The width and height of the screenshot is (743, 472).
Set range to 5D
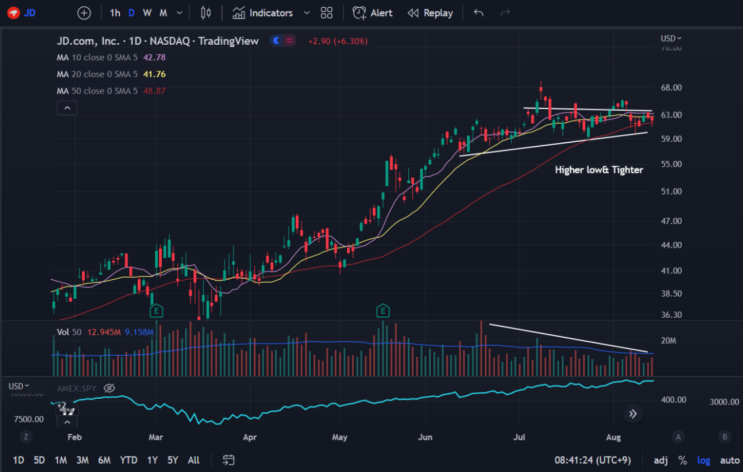pyautogui.click(x=39, y=460)
